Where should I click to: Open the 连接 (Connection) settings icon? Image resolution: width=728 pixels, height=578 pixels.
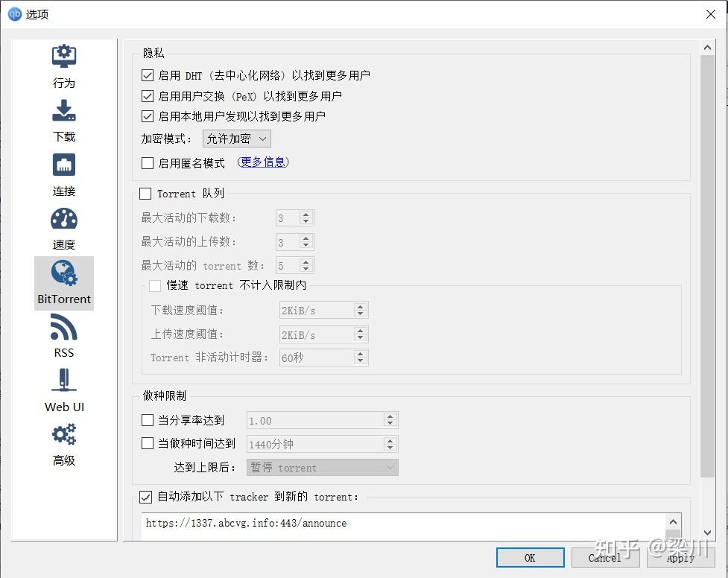pyautogui.click(x=63, y=164)
